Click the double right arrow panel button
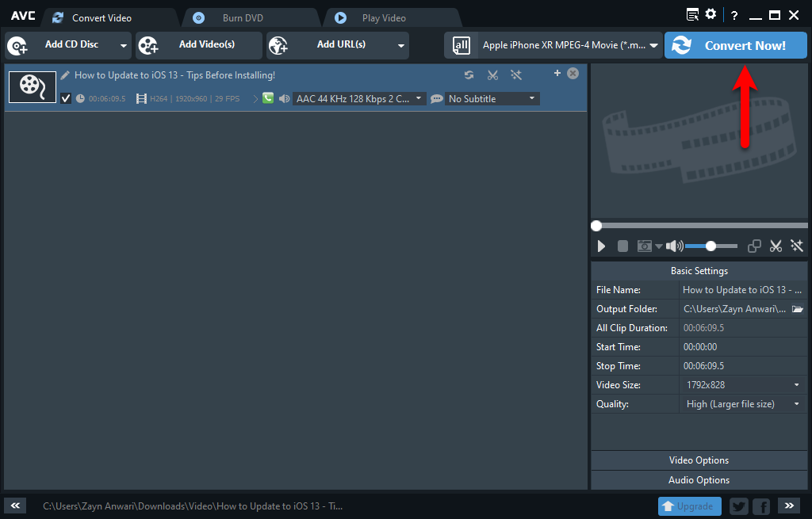Viewport: 812px width, 519px height. [789, 506]
